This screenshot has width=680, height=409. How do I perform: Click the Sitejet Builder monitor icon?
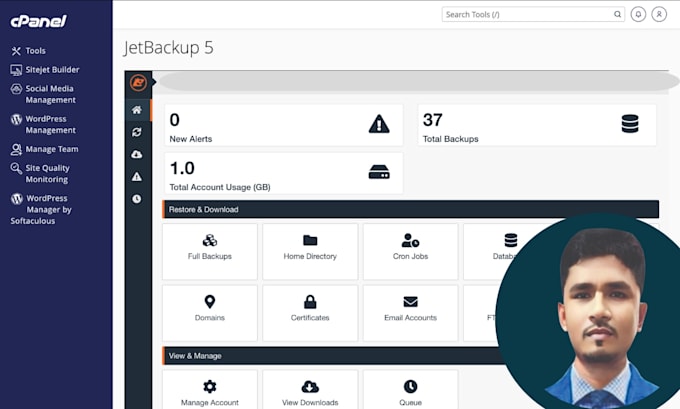point(16,70)
